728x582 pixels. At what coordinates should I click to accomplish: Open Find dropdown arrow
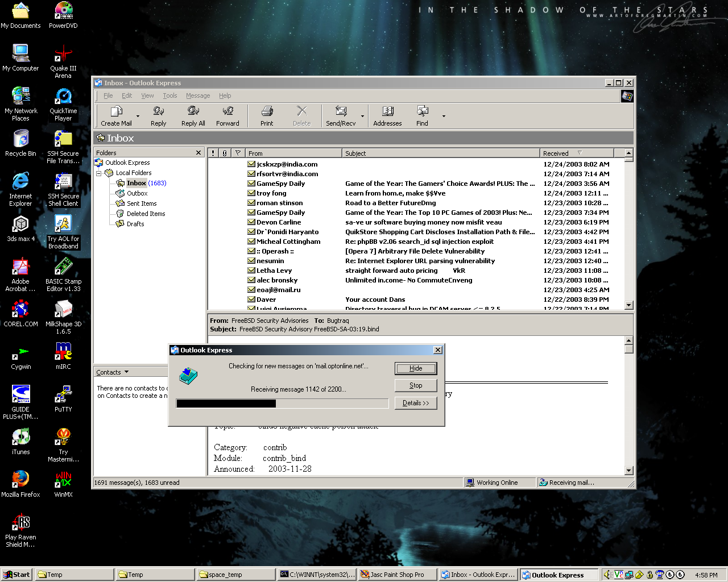pos(444,116)
